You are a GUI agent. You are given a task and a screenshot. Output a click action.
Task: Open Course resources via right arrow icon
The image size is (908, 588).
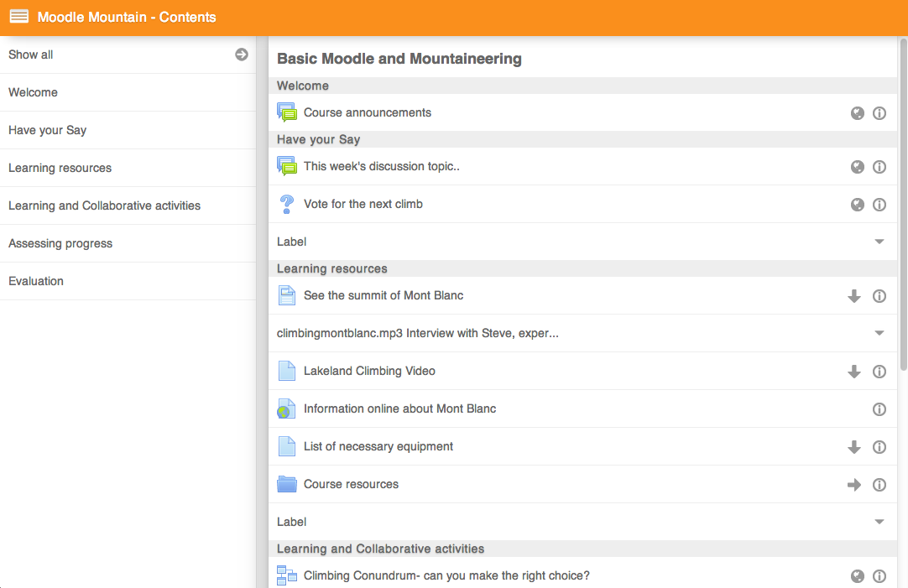tap(854, 485)
